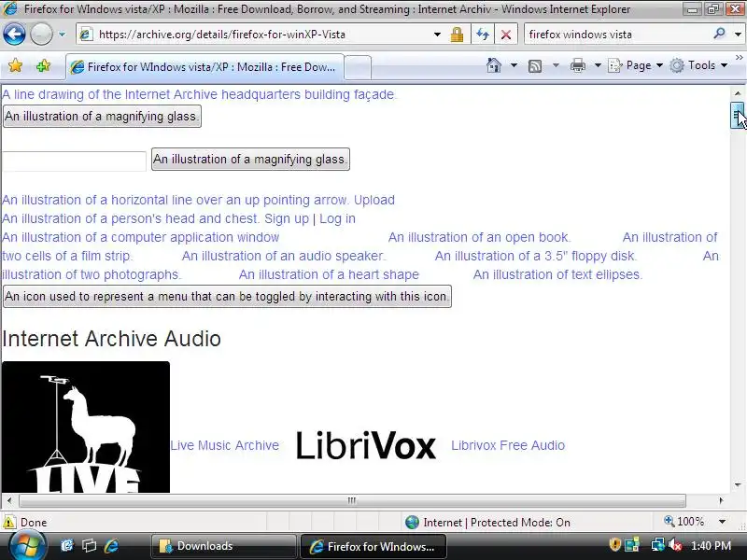Open the '3.5" floppy disk' illustration link
Screen dimensions: 747x560
click(535, 256)
